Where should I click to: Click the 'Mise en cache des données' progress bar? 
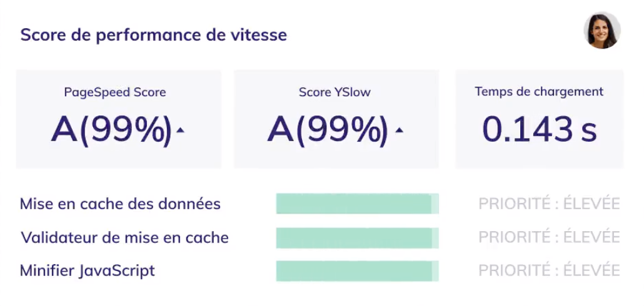(357, 204)
